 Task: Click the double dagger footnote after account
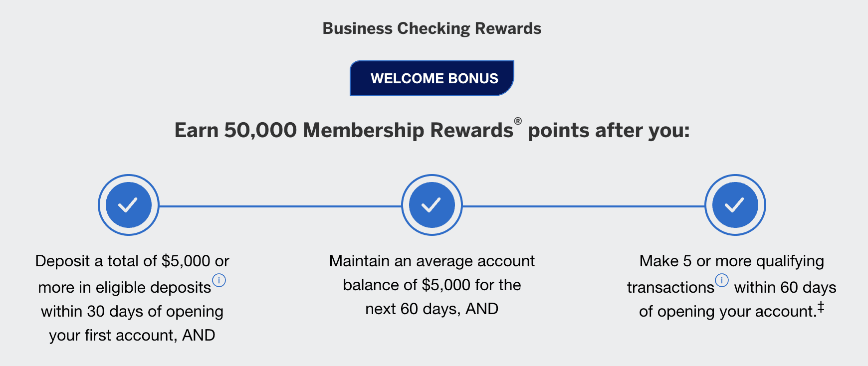[821, 307]
